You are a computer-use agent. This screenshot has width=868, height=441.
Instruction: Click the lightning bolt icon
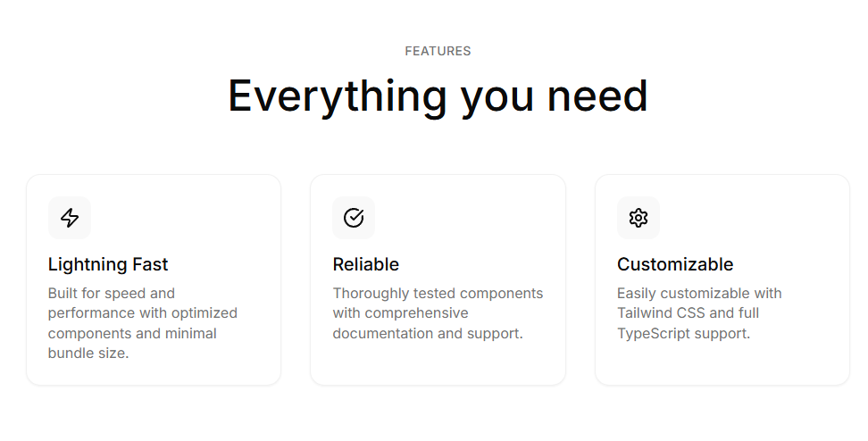(70, 218)
